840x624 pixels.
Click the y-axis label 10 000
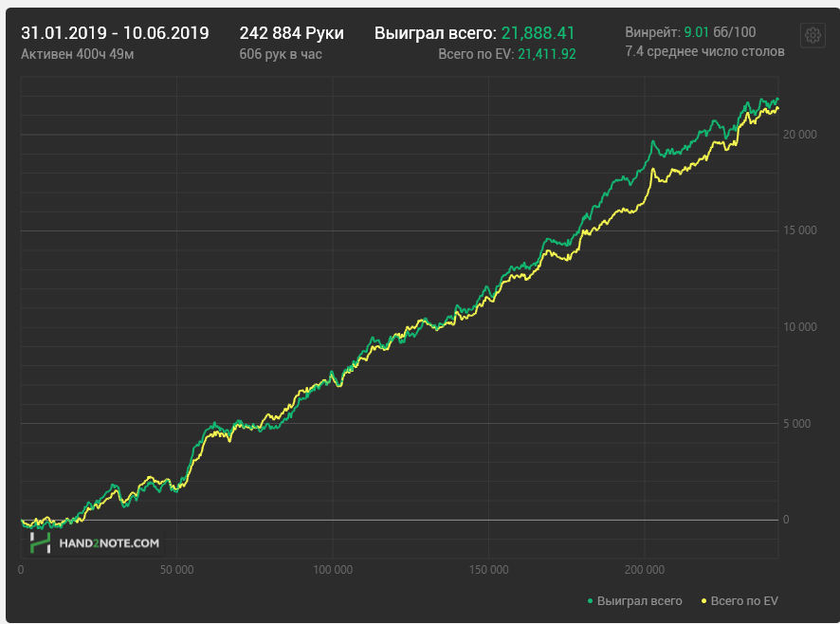click(x=800, y=327)
